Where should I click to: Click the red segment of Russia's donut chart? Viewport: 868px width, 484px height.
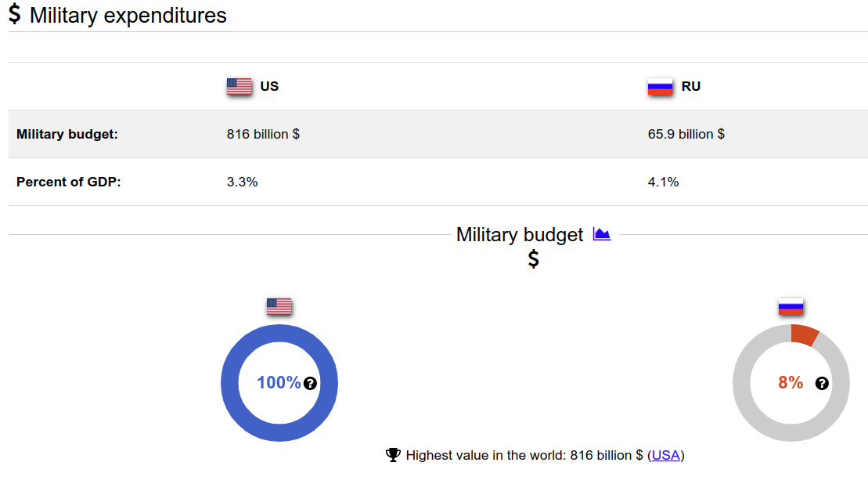coord(804,334)
